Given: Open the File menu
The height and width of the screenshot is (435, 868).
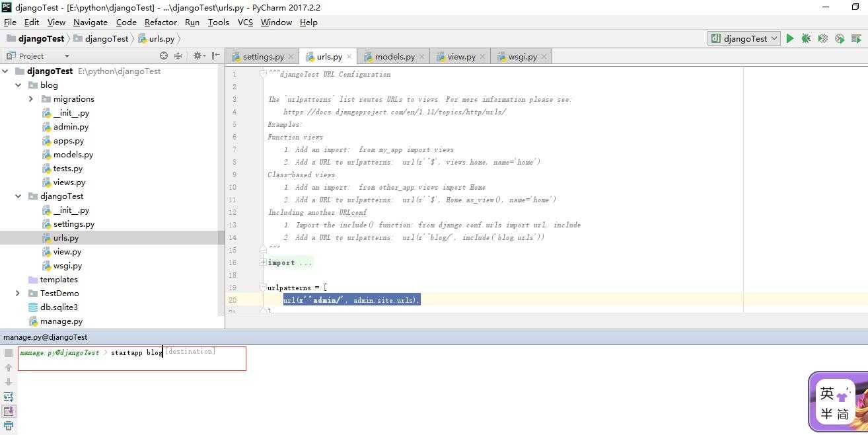Looking at the screenshot, I should point(10,22).
